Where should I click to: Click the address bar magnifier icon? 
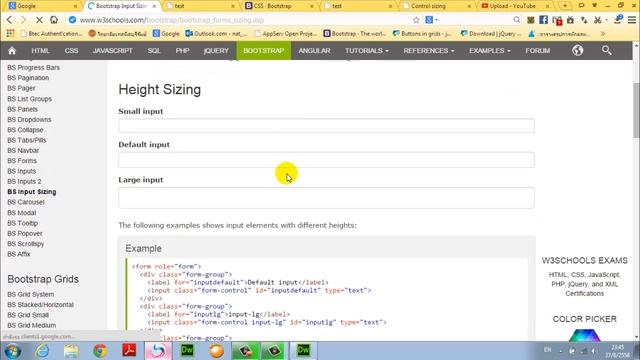[x=517, y=20]
